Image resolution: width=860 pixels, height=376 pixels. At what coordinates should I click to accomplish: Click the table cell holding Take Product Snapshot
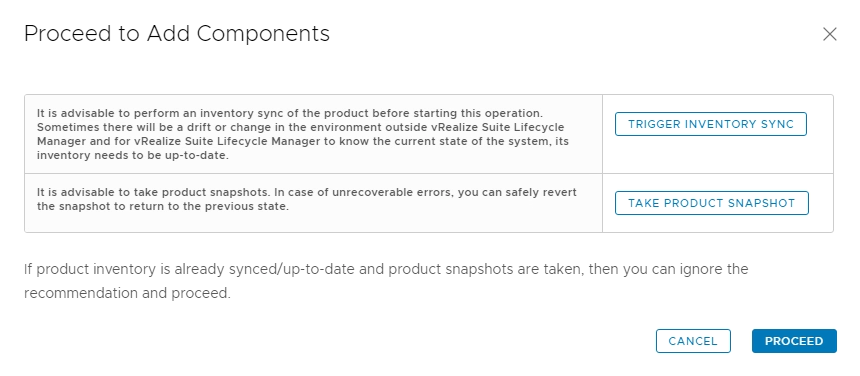pos(718,203)
